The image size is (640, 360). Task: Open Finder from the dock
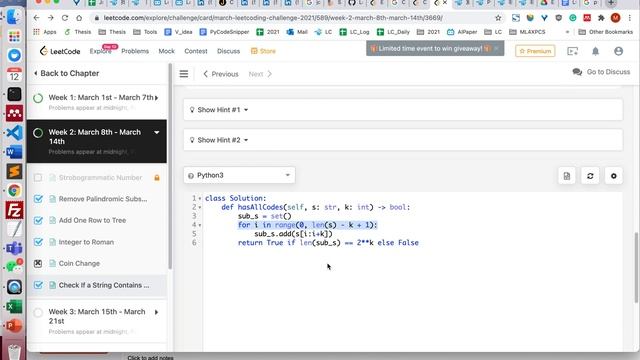(x=14, y=17)
